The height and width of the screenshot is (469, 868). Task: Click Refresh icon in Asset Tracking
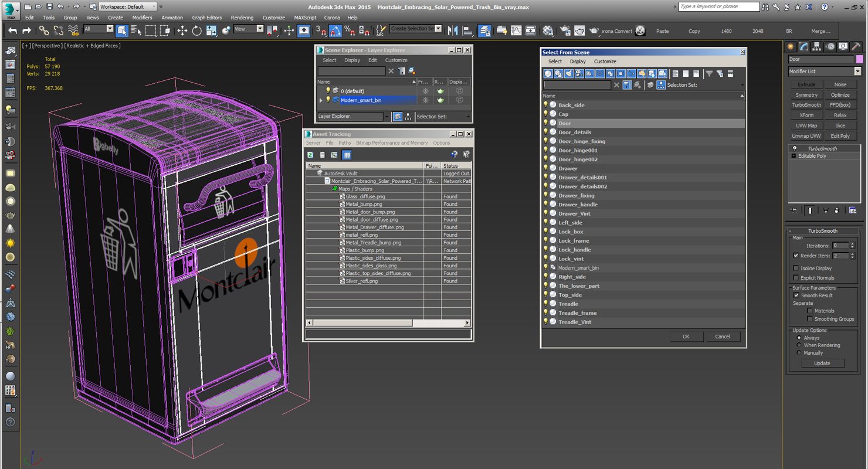310,155
